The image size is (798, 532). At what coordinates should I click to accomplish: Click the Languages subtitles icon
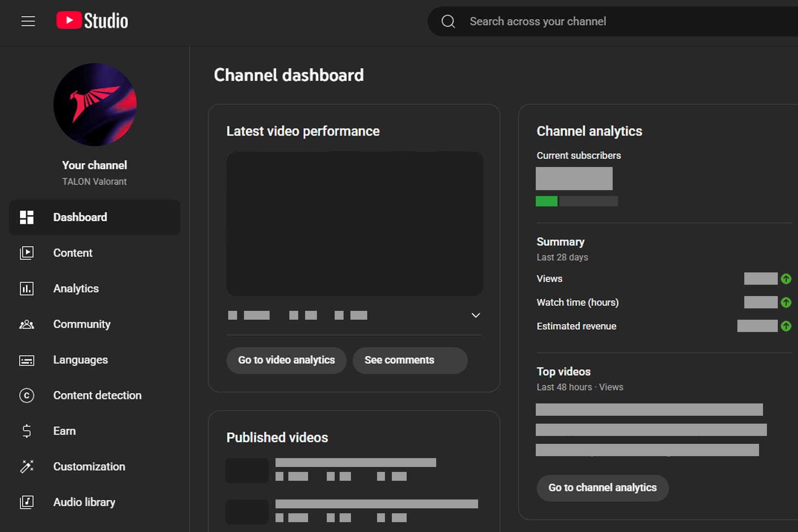tap(27, 360)
